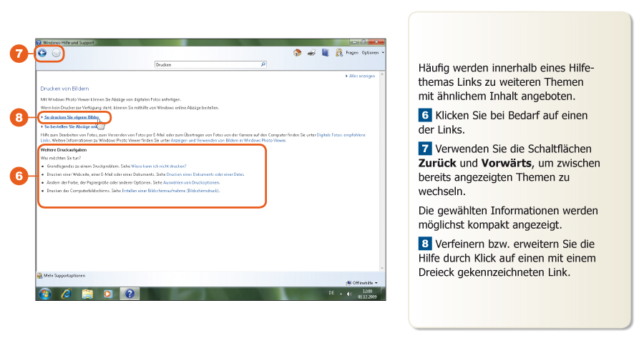Open the Help home page icon
Screen dimensions: 644x343
tap(297, 53)
